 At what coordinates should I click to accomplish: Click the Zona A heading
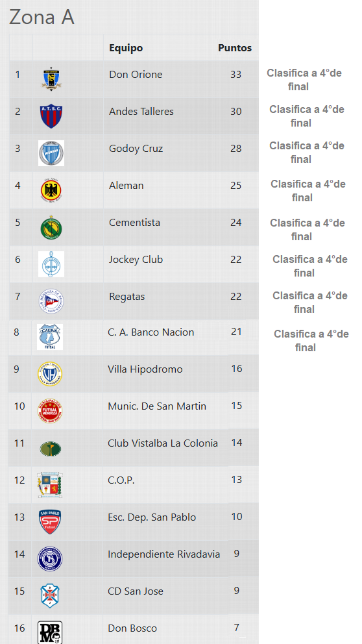[42, 18]
